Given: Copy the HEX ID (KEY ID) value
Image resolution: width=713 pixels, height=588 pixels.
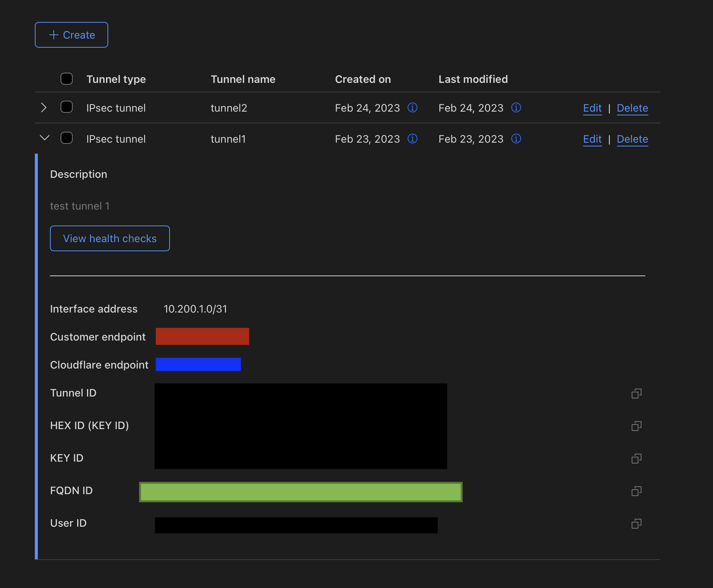Looking at the screenshot, I should 637,426.
